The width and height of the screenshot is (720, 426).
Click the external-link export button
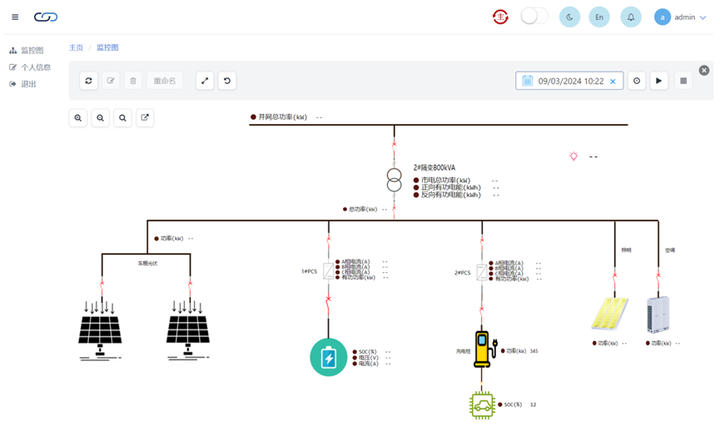point(145,118)
